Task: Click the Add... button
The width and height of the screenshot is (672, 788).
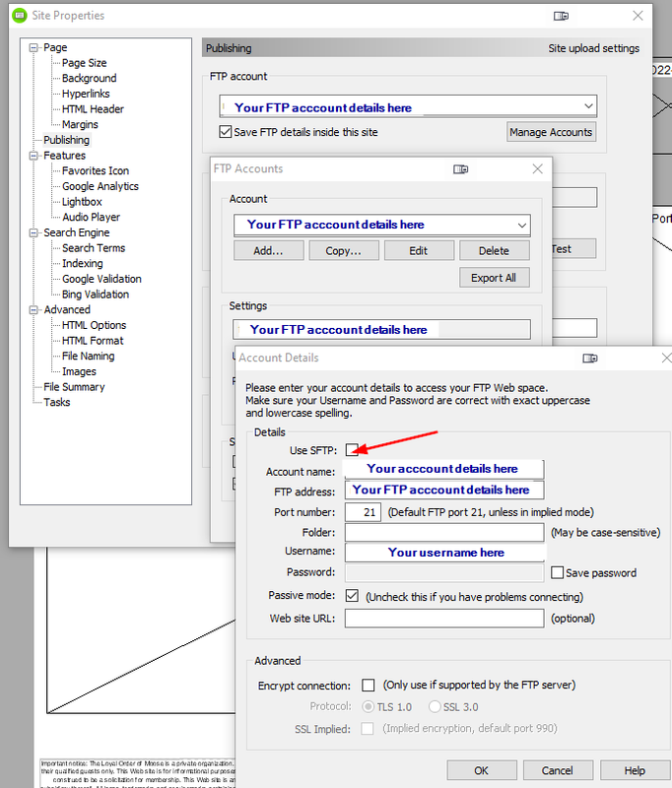Action: [268, 250]
